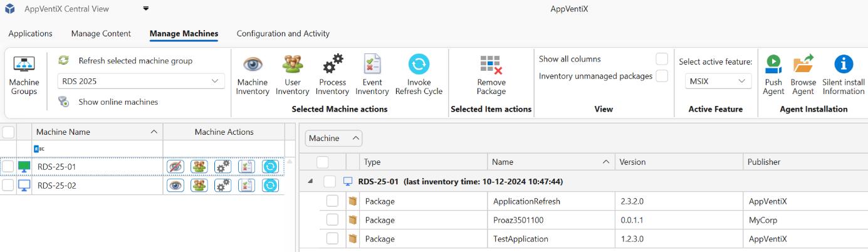Check select-all box in machine list header
This screenshot has height=252, width=868.
(8, 132)
